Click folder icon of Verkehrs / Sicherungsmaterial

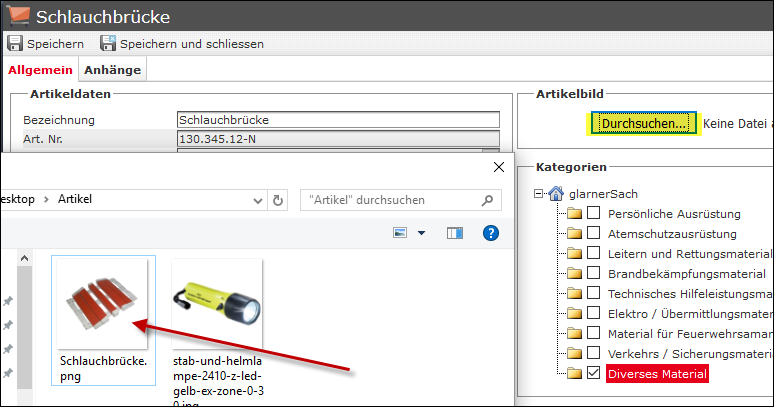tap(574, 353)
